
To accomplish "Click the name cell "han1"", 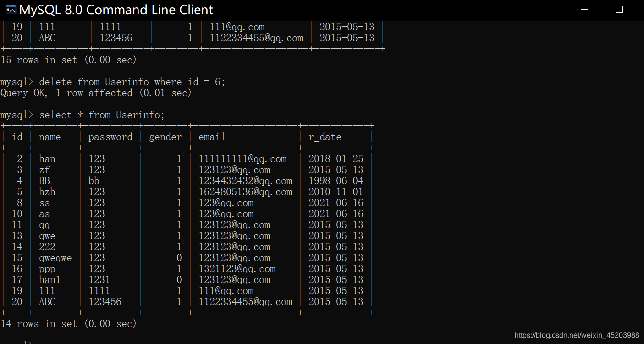I will click(50, 280).
